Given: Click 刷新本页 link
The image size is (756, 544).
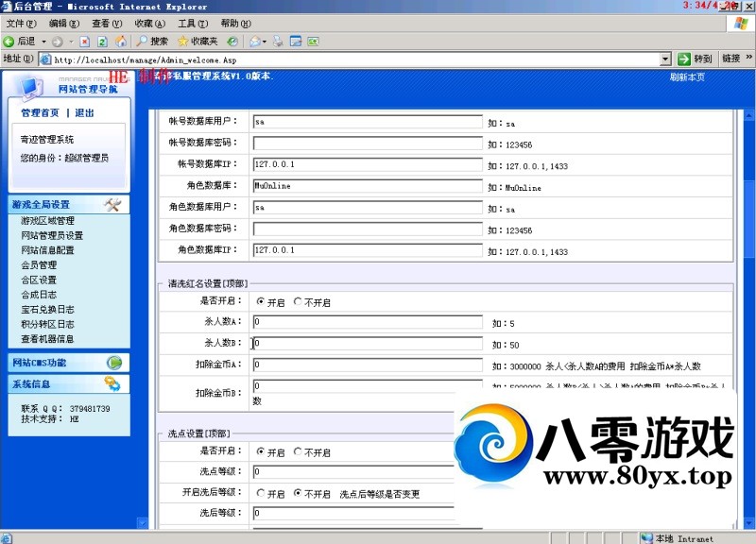Looking at the screenshot, I should pos(687,77).
